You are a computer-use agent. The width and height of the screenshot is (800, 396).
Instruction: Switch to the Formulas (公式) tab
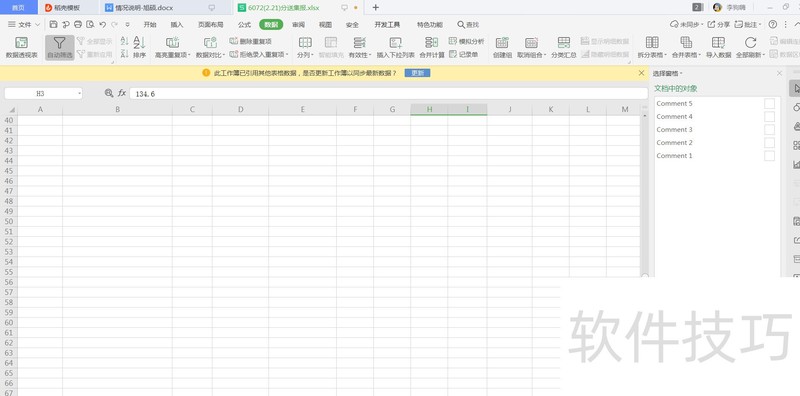click(244, 24)
